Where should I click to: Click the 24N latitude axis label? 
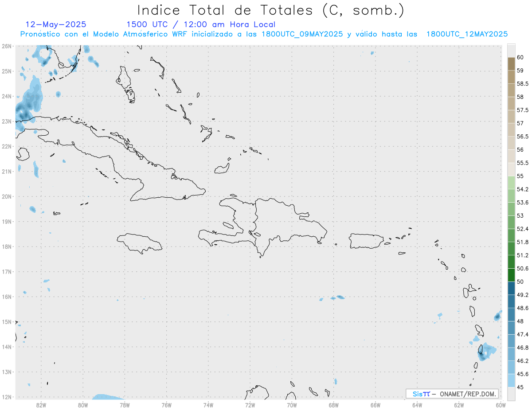pyautogui.click(x=7, y=96)
